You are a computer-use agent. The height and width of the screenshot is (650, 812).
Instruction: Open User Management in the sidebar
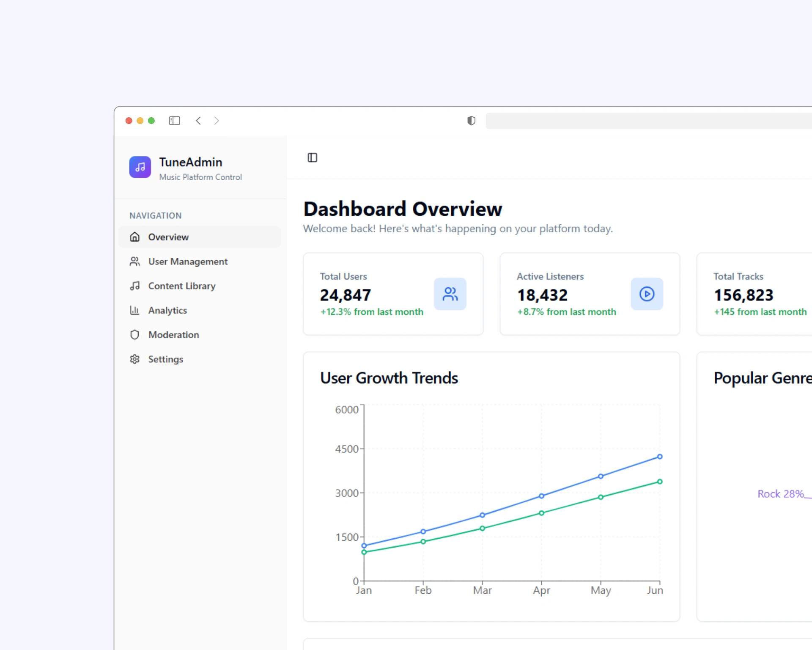pyautogui.click(x=200, y=262)
